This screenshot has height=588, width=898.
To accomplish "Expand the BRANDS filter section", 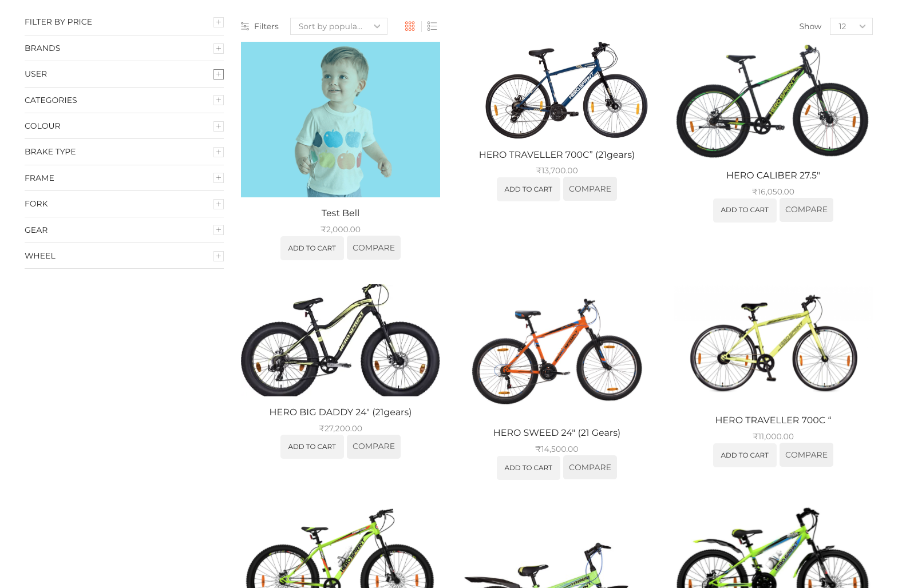I will [124, 48].
